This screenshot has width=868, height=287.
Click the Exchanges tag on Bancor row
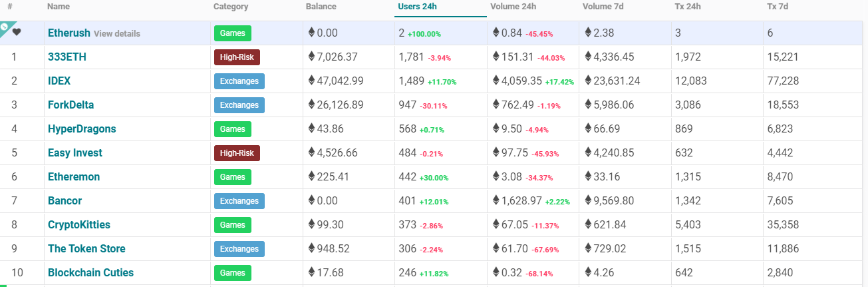[239, 201]
